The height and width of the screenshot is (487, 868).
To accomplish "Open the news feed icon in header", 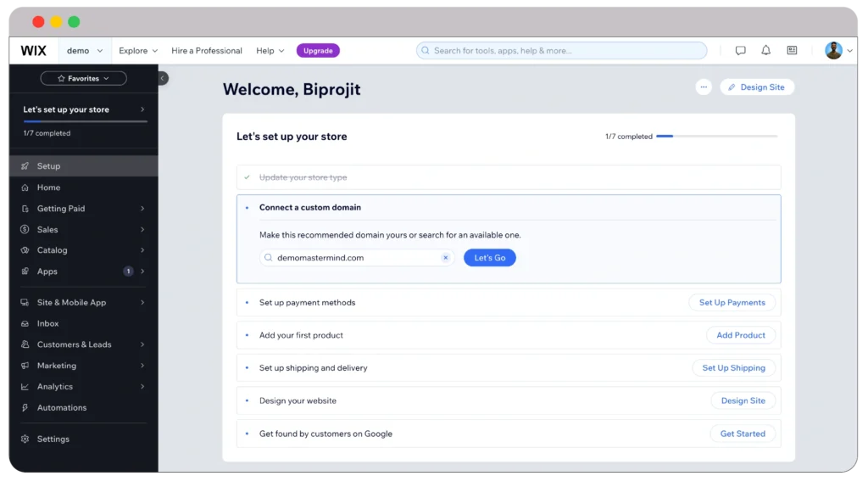I will pos(792,51).
